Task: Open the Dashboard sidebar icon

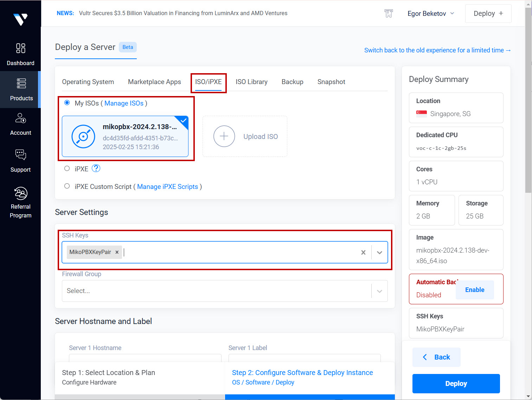Action: pos(21,48)
